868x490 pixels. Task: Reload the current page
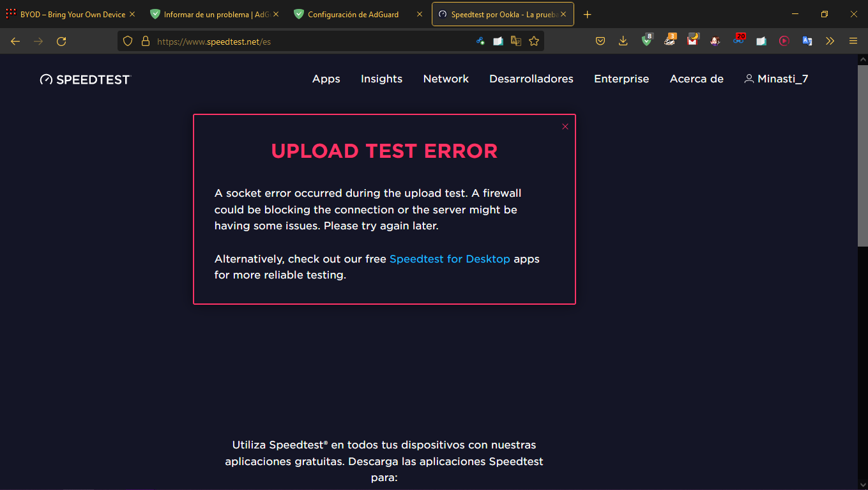pos(61,41)
